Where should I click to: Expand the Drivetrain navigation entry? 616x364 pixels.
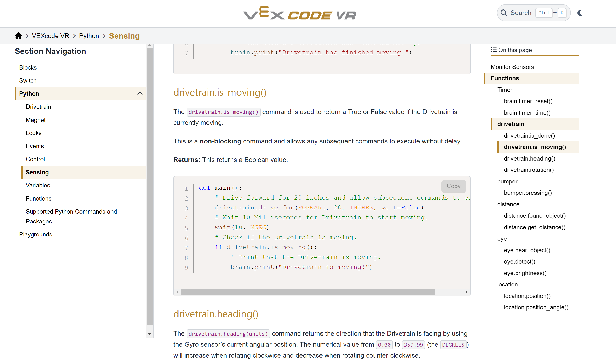tap(38, 106)
